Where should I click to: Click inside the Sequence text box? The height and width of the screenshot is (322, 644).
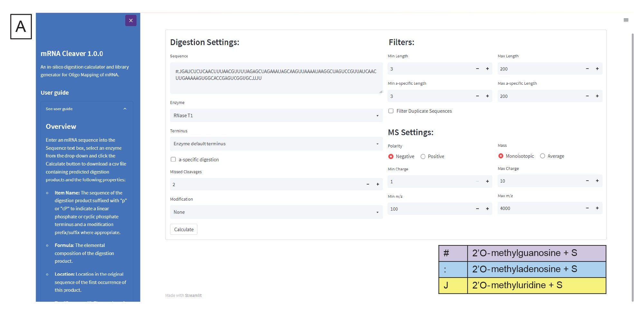pyautogui.click(x=276, y=78)
